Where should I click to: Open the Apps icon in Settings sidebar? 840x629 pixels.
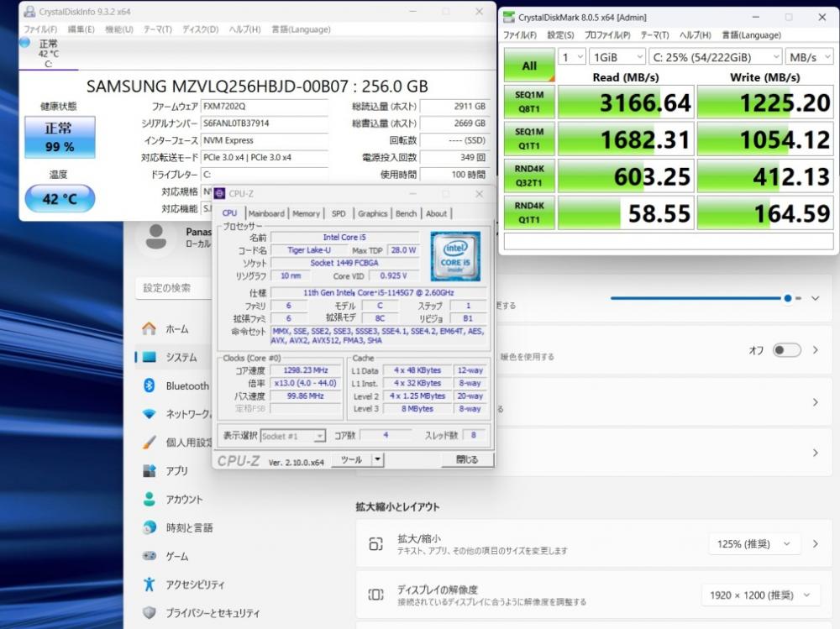(149, 470)
